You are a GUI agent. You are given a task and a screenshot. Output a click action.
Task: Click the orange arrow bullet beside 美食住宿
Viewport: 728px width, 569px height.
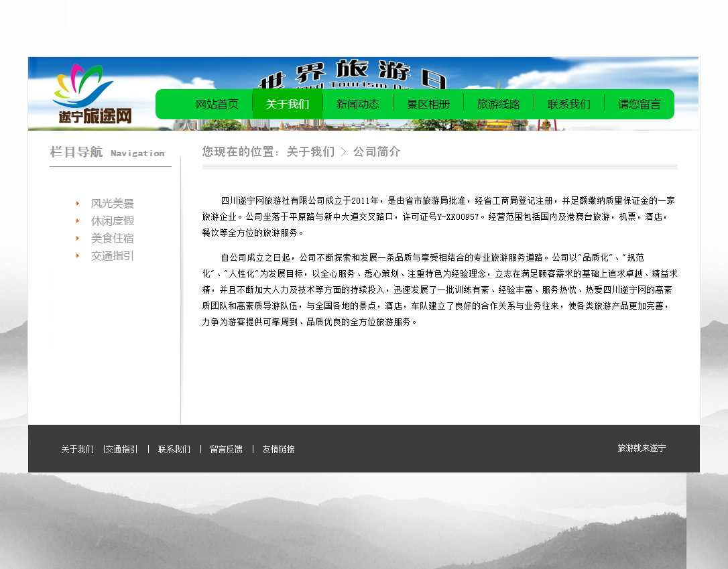click(78, 238)
